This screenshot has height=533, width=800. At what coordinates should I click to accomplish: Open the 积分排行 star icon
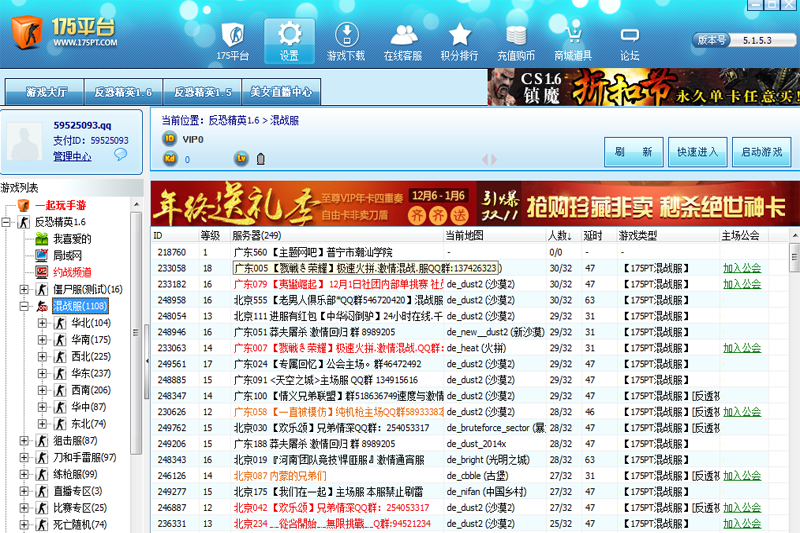[460, 34]
